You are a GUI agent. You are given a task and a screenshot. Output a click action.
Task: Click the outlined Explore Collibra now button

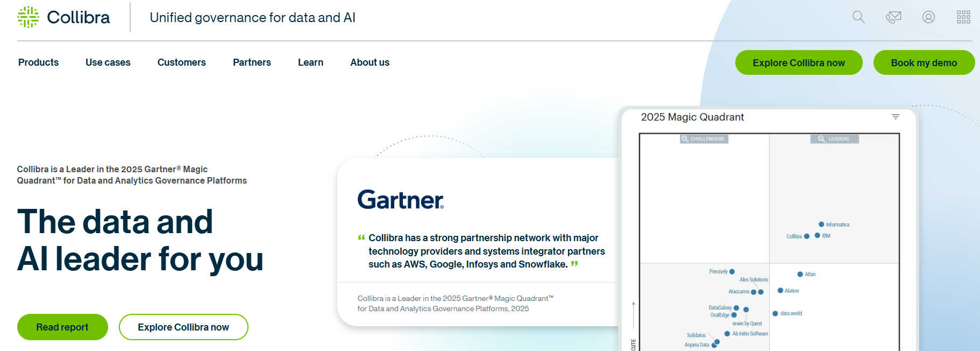point(183,327)
